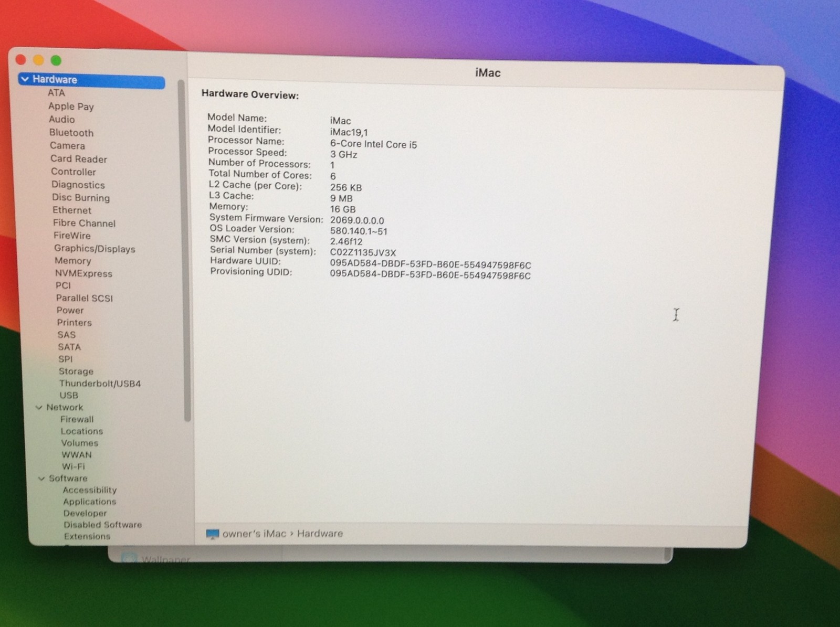Select Applications under Software
The width and height of the screenshot is (840, 627).
point(90,502)
